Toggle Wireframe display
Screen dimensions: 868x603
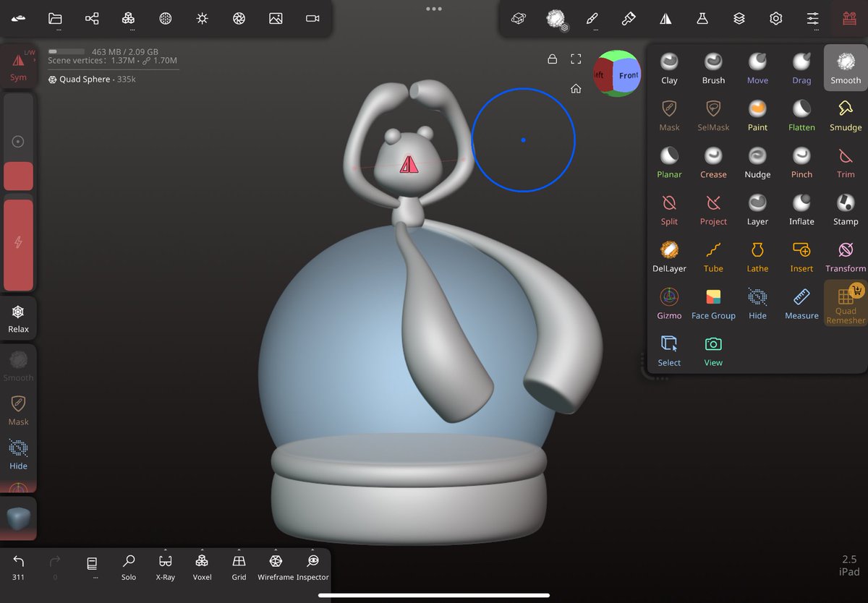(x=276, y=568)
